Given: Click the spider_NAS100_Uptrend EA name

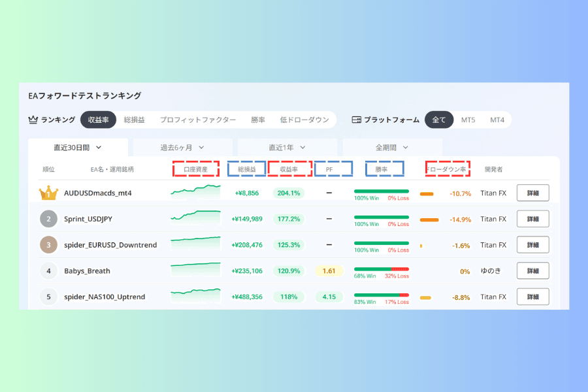Looking at the screenshot, I should pos(105,297).
